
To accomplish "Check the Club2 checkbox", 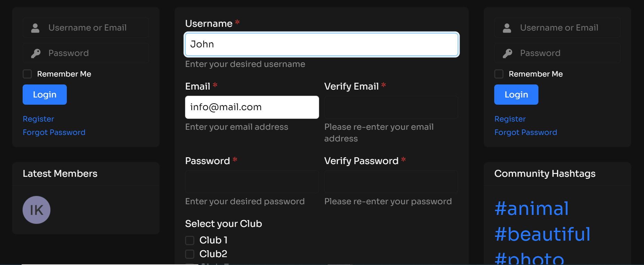I will tap(190, 254).
